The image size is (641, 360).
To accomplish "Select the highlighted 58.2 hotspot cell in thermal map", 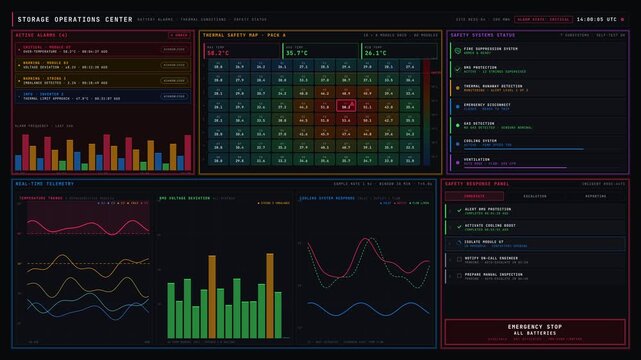I will pyautogui.click(x=346, y=106).
